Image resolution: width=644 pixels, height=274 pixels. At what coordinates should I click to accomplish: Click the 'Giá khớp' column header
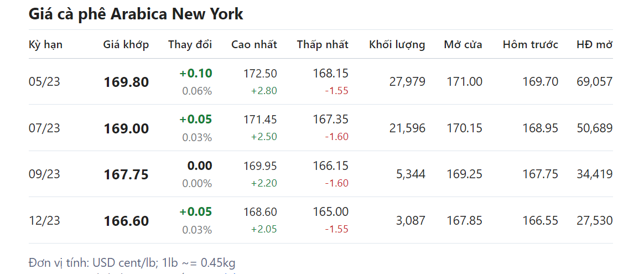(126, 45)
